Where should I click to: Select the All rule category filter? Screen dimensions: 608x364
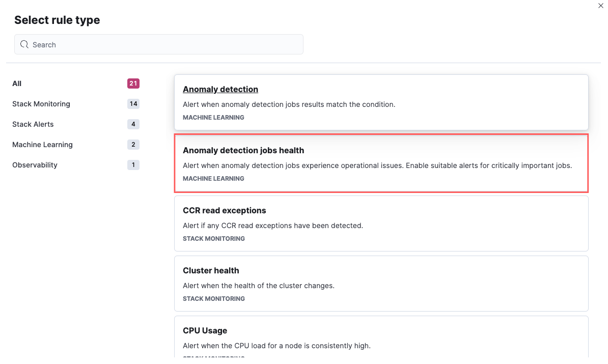pos(16,83)
